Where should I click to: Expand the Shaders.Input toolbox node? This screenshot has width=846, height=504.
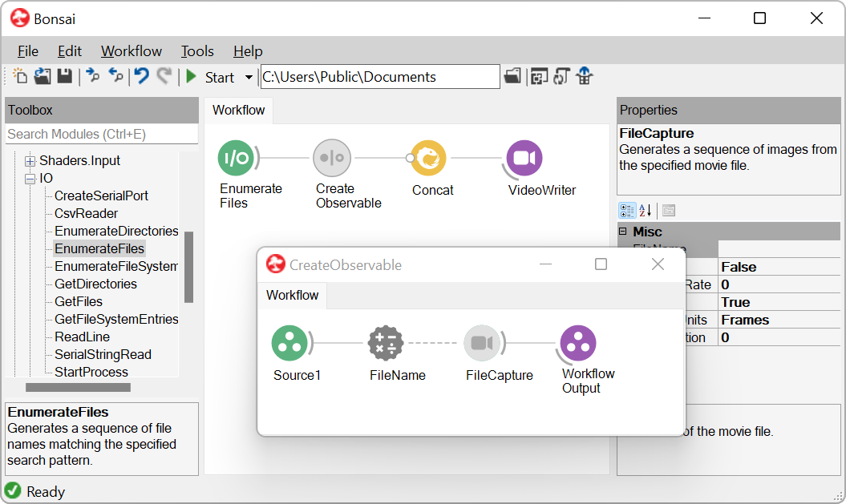click(x=30, y=160)
